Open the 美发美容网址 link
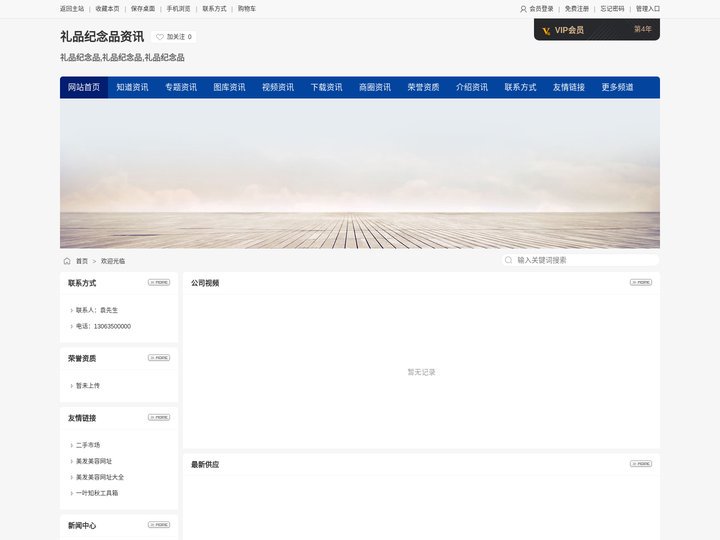 coord(94,461)
